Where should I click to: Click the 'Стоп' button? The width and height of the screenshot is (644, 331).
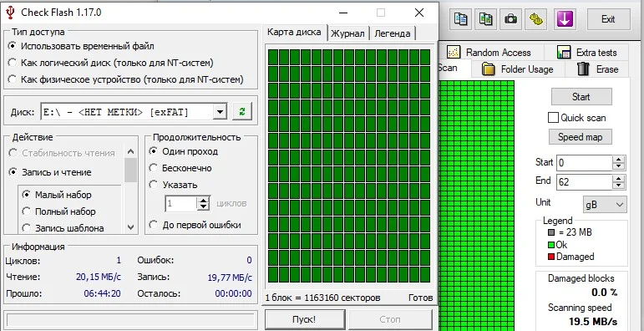click(x=390, y=319)
